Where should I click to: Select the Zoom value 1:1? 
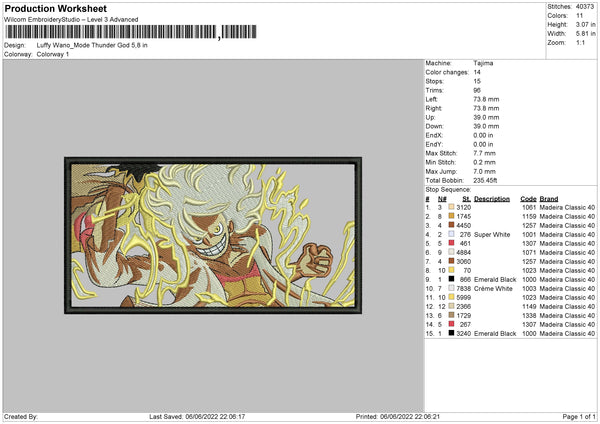click(x=580, y=42)
